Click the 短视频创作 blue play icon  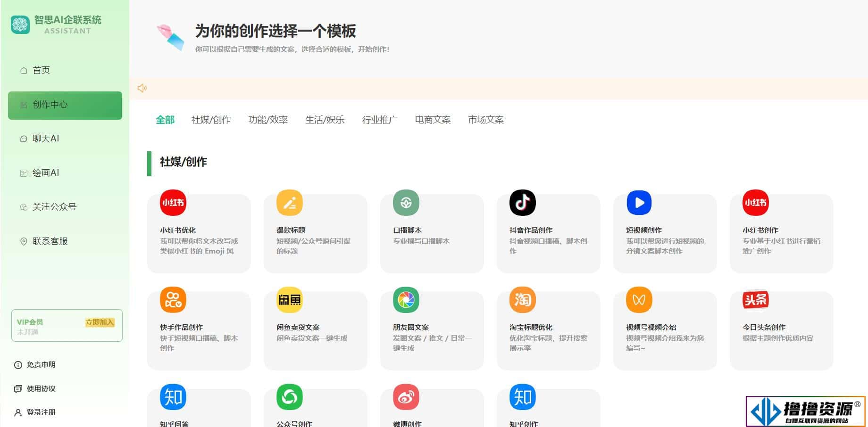click(x=639, y=203)
